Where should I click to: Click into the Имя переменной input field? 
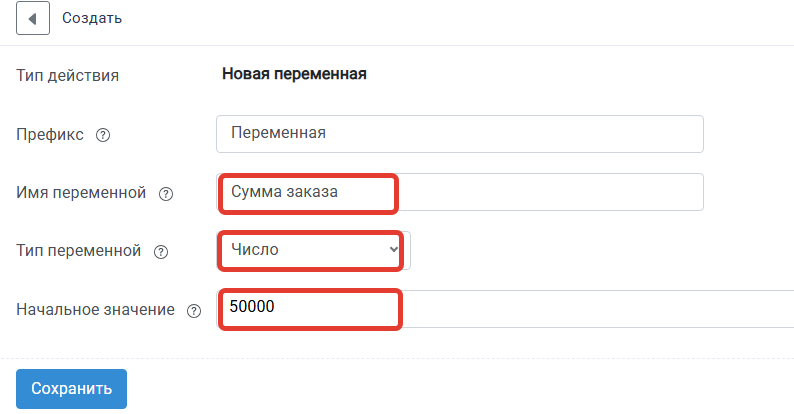[x=460, y=192]
